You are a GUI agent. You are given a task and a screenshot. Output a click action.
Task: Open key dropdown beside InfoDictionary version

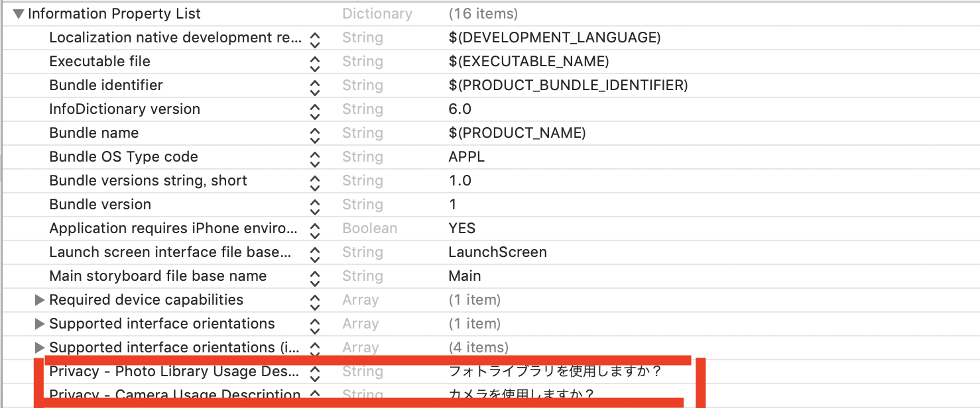(x=315, y=109)
